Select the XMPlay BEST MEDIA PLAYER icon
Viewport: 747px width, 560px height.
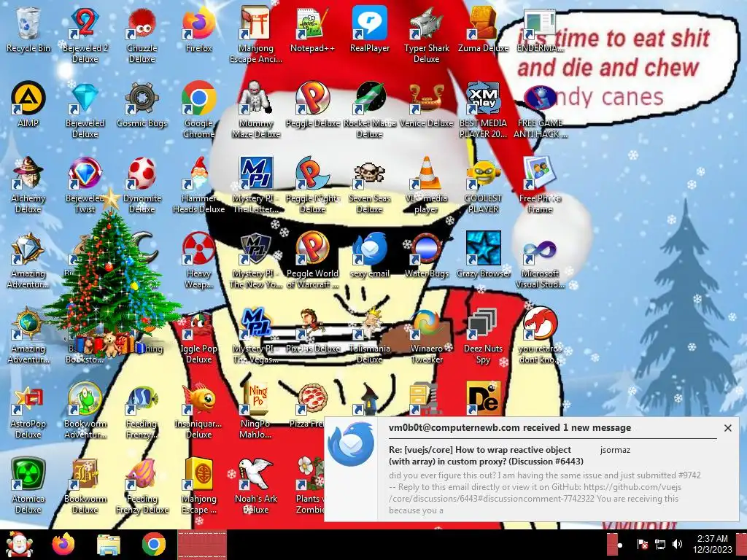[x=483, y=109]
